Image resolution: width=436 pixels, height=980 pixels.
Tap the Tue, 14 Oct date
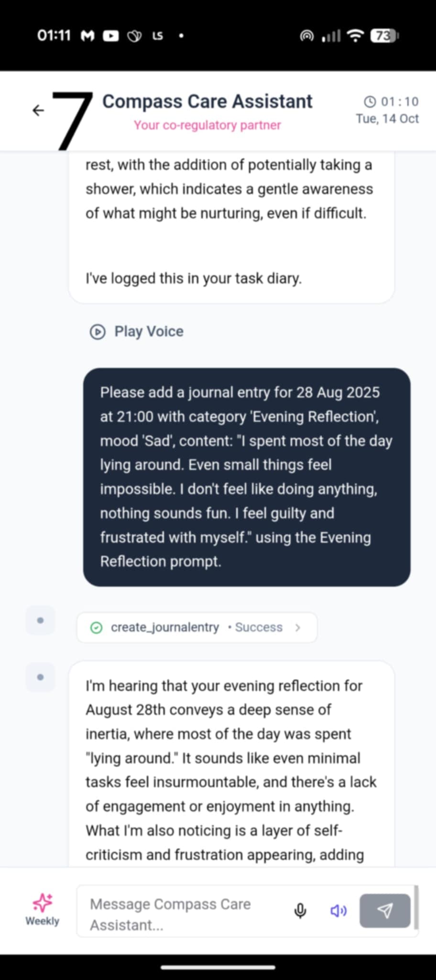tap(387, 119)
